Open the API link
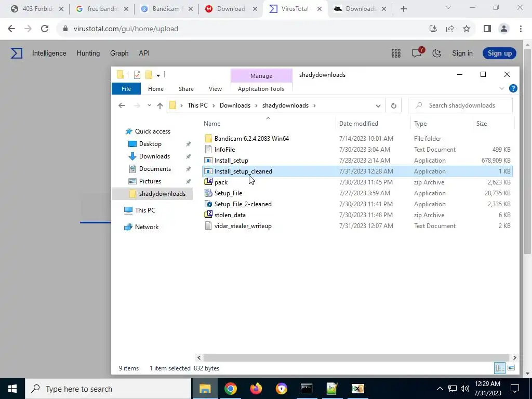532x399 pixels. [144, 54]
